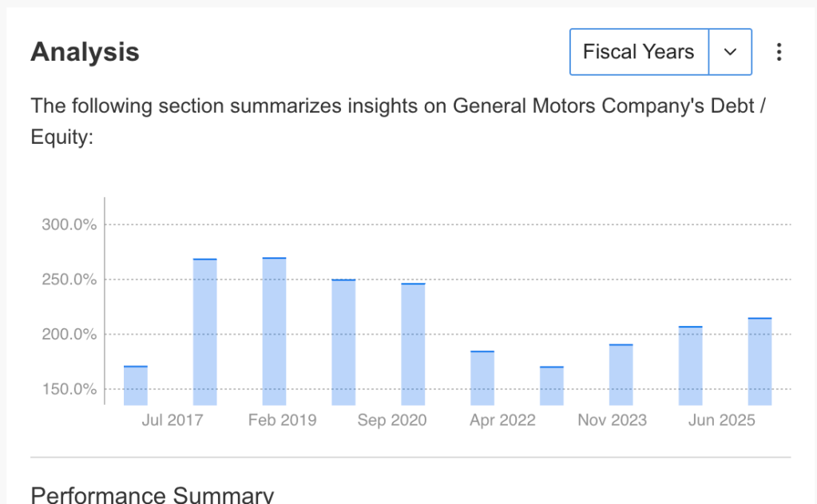The image size is (817, 504).
Task: Select the second bar from the left
Action: (x=205, y=331)
